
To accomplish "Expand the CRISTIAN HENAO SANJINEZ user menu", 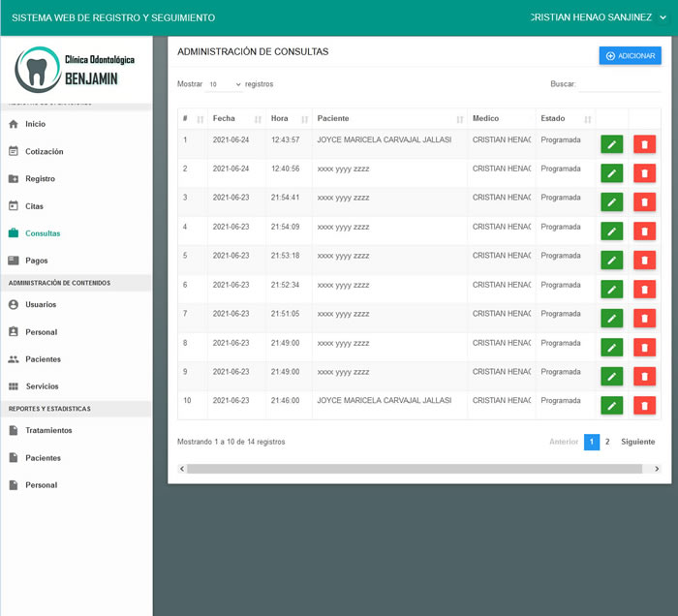I will click(x=663, y=17).
